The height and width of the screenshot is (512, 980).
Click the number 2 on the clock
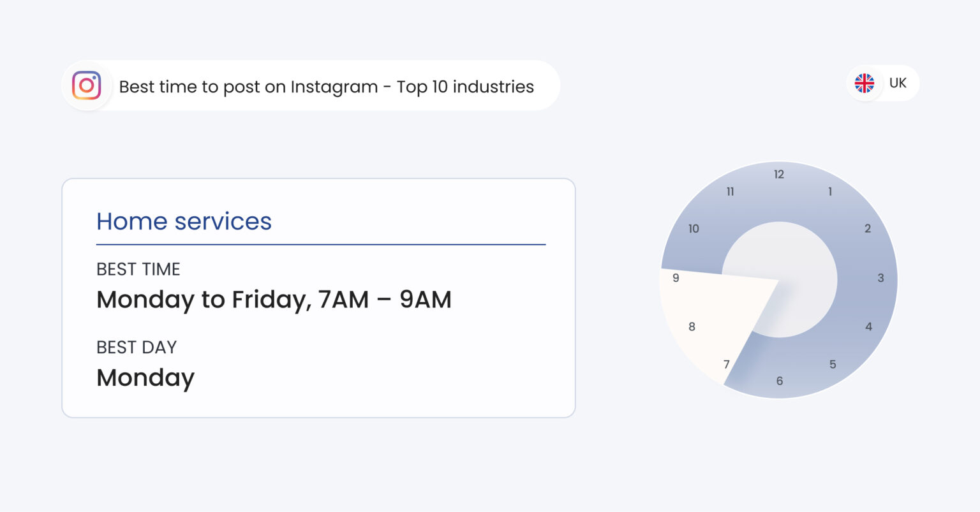[868, 228]
